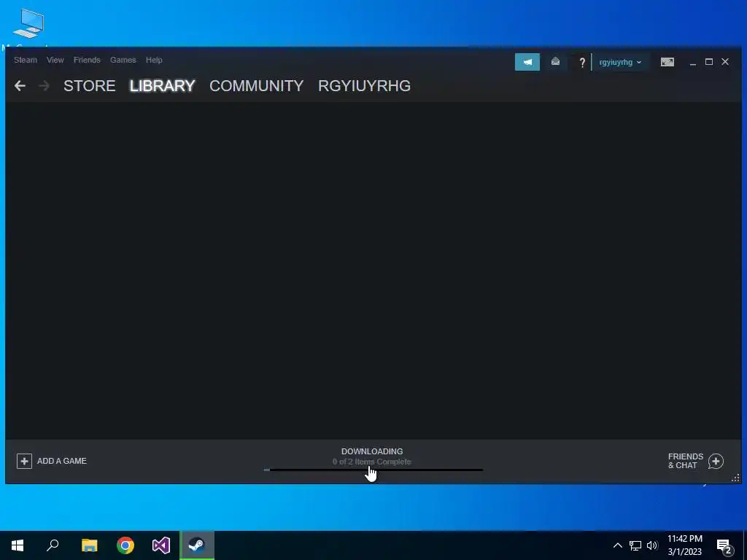Grab the window resize grip corner
This screenshot has height=560, width=747.
pos(735,478)
